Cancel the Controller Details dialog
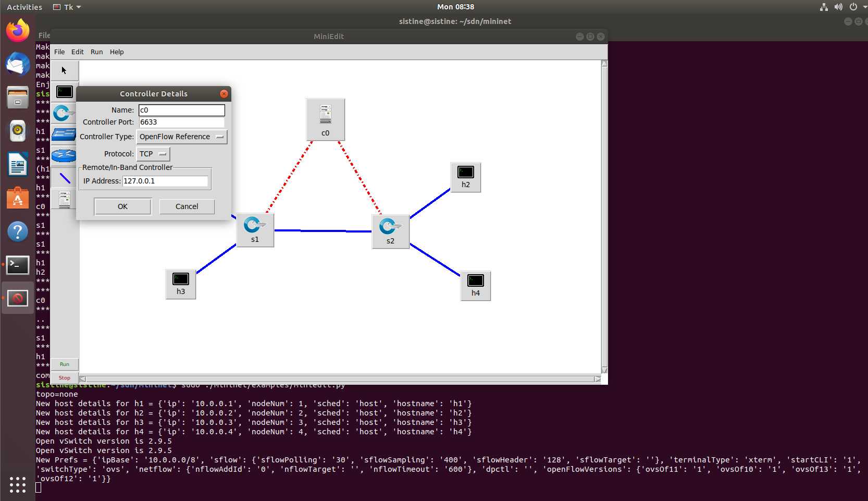868x501 pixels. [187, 206]
